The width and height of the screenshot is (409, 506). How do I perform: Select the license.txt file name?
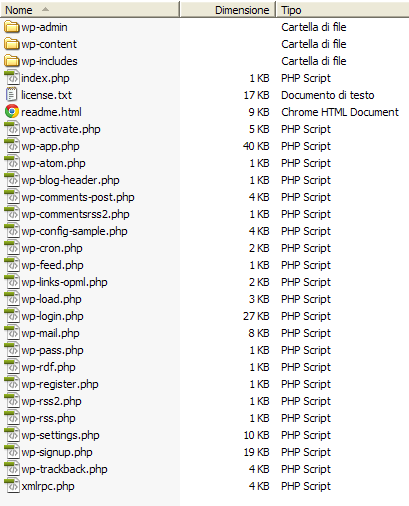coord(46,95)
